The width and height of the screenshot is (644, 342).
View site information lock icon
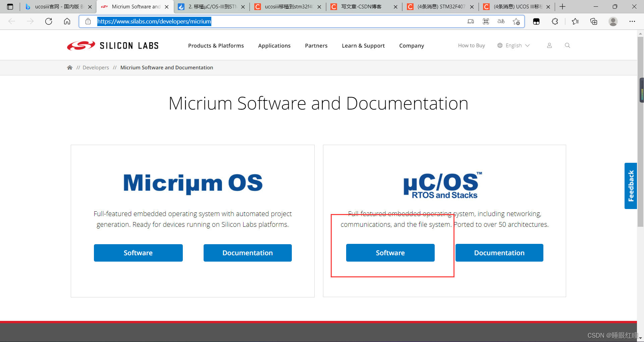[x=88, y=21]
